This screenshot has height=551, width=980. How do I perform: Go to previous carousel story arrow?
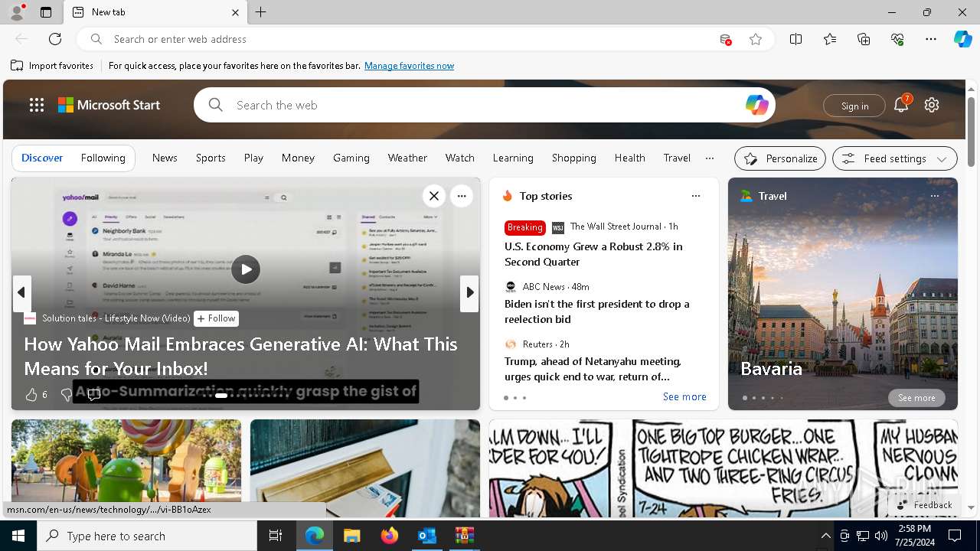(21, 292)
